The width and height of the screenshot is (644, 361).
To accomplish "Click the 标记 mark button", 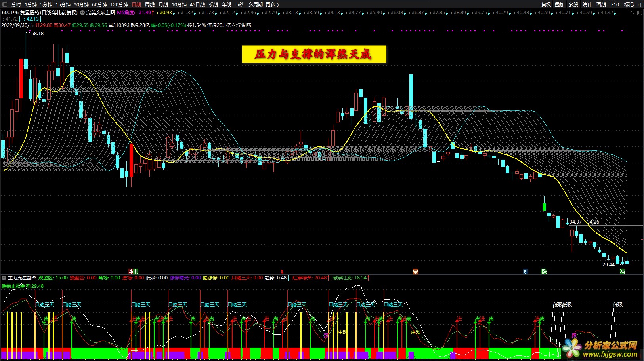I will [629, 4].
